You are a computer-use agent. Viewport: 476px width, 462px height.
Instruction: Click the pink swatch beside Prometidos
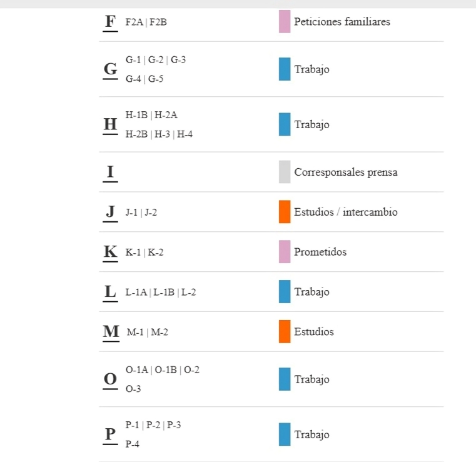(x=285, y=252)
